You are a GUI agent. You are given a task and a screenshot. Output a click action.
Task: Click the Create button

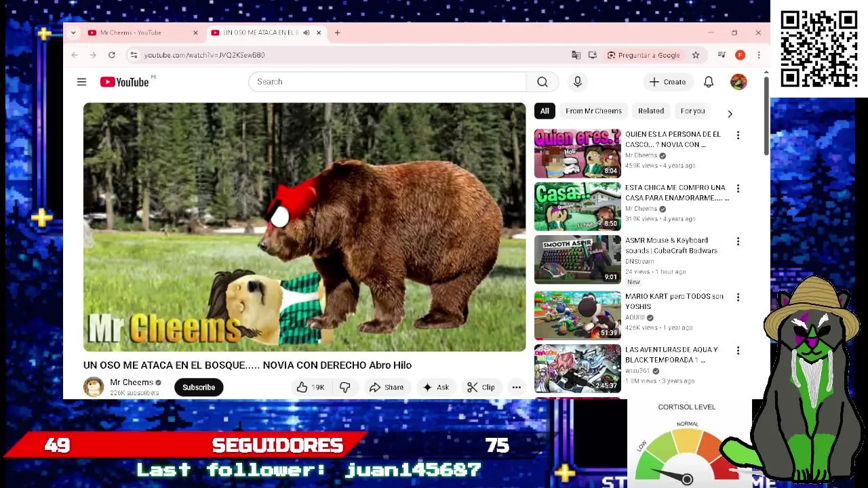tap(668, 82)
